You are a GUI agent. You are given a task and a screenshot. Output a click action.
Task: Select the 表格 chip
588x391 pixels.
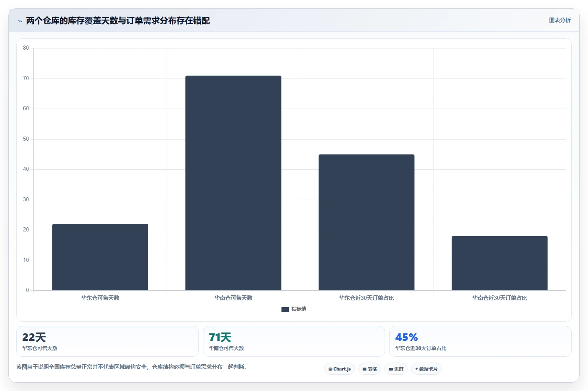pos(370,369)
